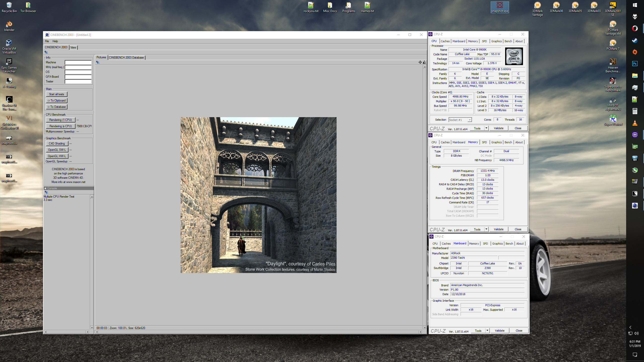Open VLC media player from the taskbar

click(x=635, y=123)
